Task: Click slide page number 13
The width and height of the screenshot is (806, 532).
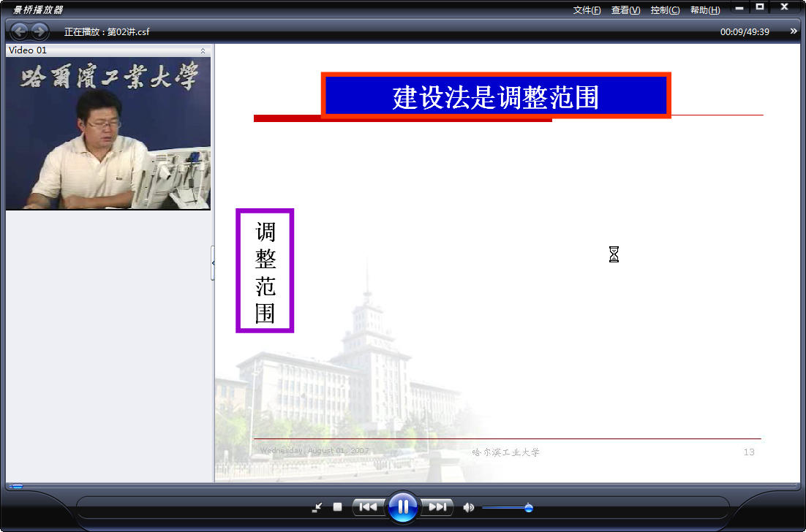Action: click(749, 452)
